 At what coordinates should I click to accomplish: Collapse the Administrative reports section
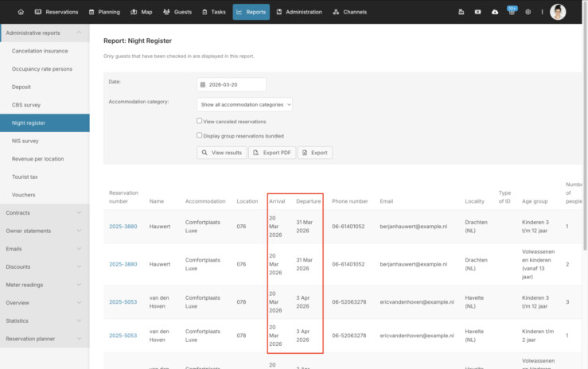pyautogui.click(x=45, y=33)
